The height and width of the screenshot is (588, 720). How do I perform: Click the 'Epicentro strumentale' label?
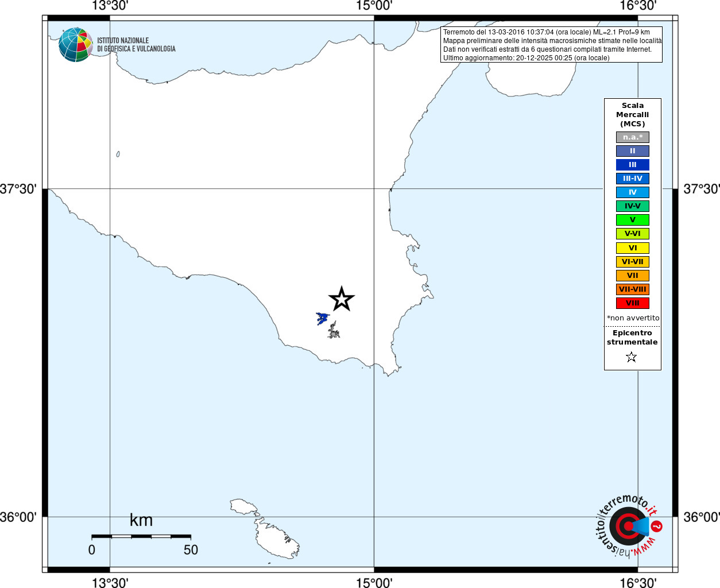(x=632, y=338)
